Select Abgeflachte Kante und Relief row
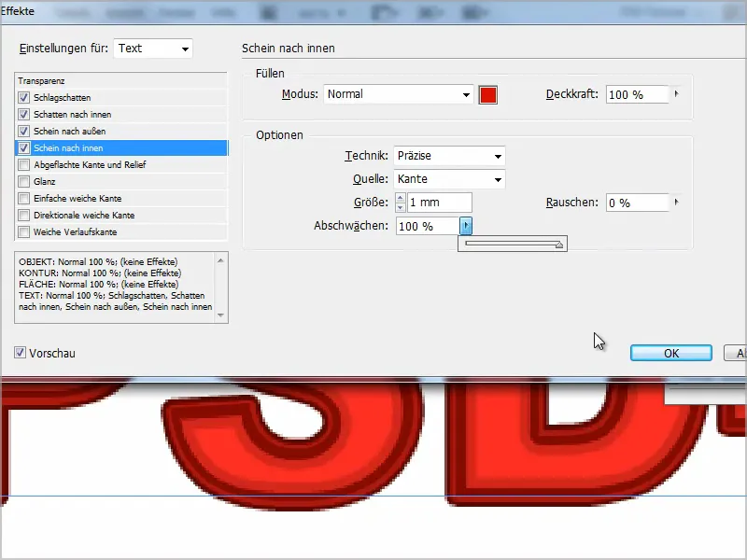The height and width of the screenshot is (560, 747). coord(121,165)
